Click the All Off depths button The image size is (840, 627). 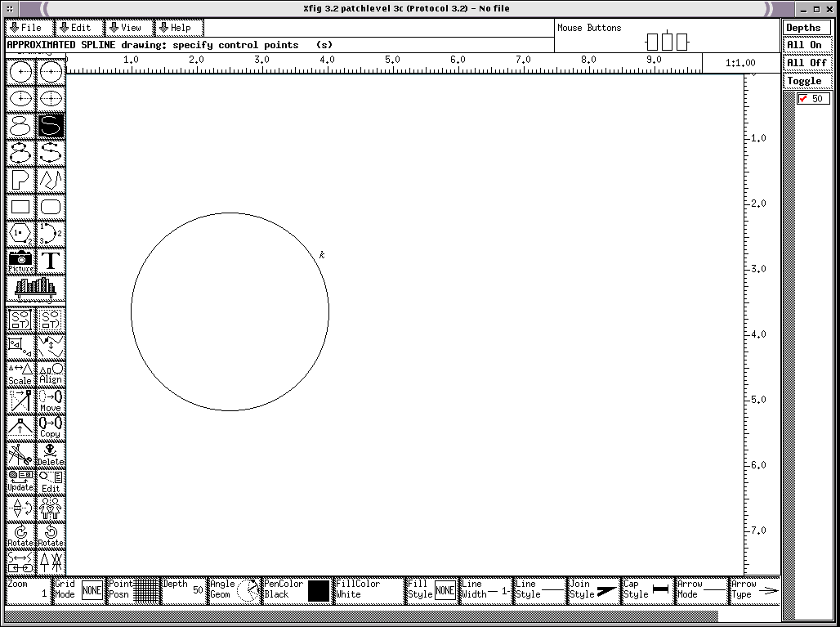click(807, 63)
